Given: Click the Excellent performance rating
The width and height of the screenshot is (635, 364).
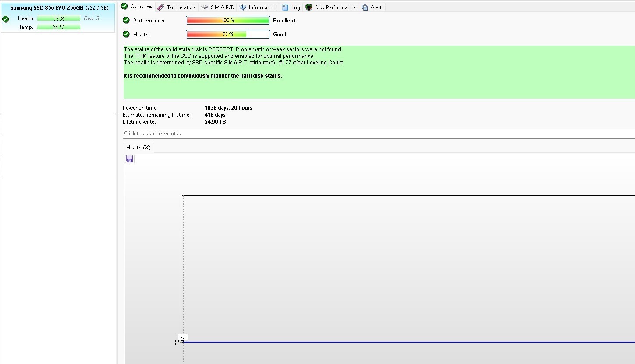Looking at the screenshot, I should tap(284, 21).
